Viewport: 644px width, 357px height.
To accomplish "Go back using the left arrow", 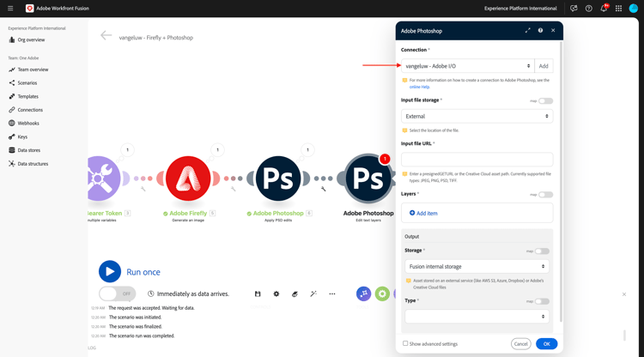I will pyautogui.click(x=106, y=36).
